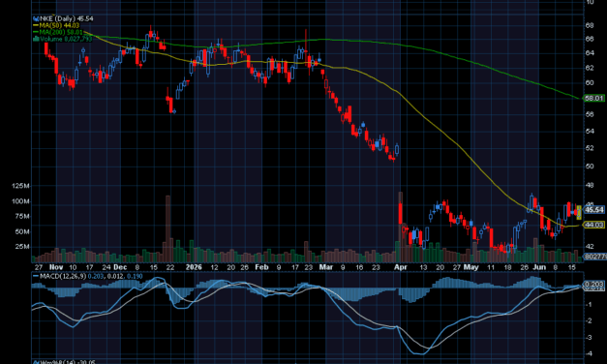607x364 pixels.
Task: Click the 48 price axis label
Action: pos(590,186)
